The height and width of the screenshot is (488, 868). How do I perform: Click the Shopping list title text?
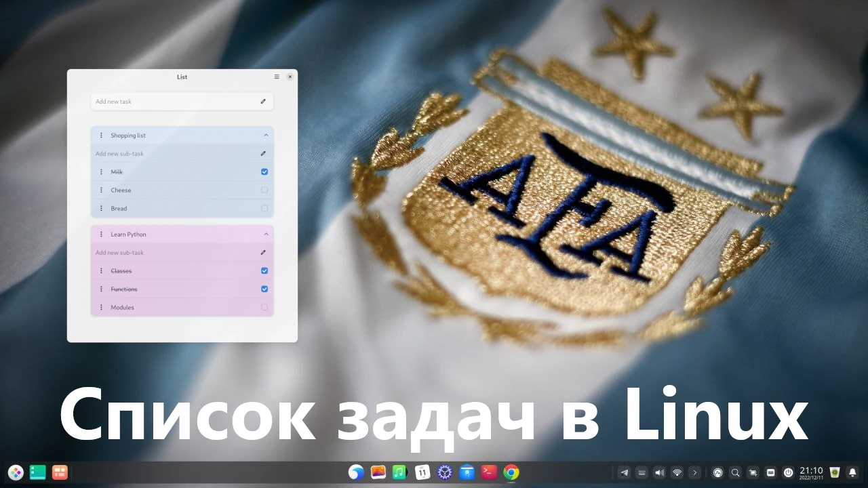128,136
